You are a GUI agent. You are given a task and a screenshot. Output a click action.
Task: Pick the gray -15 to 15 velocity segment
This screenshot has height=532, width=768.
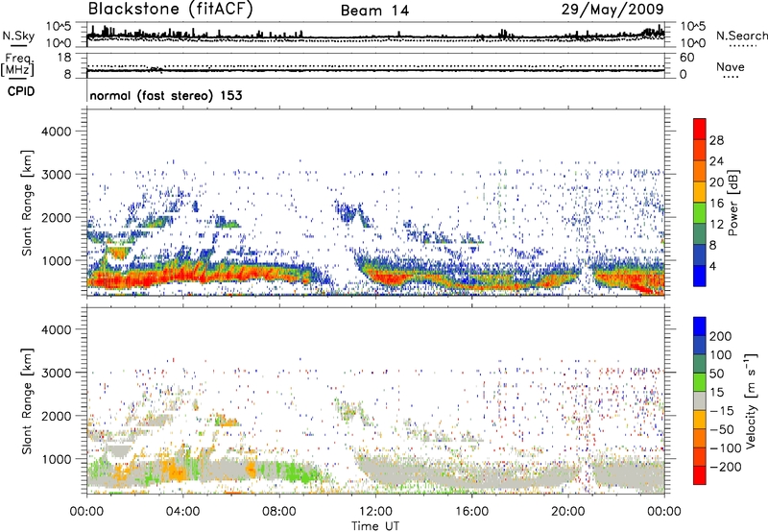[x=700, y=400]
